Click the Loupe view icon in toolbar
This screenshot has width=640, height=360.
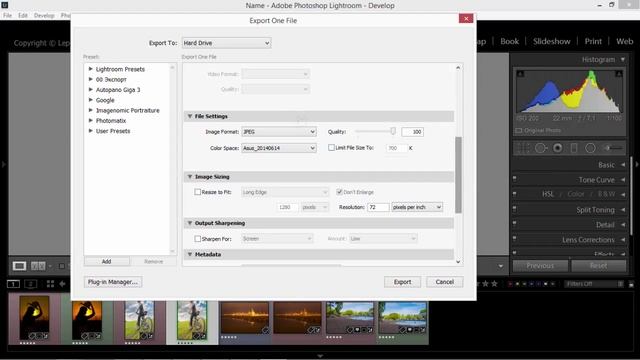(x=19, y=266)
